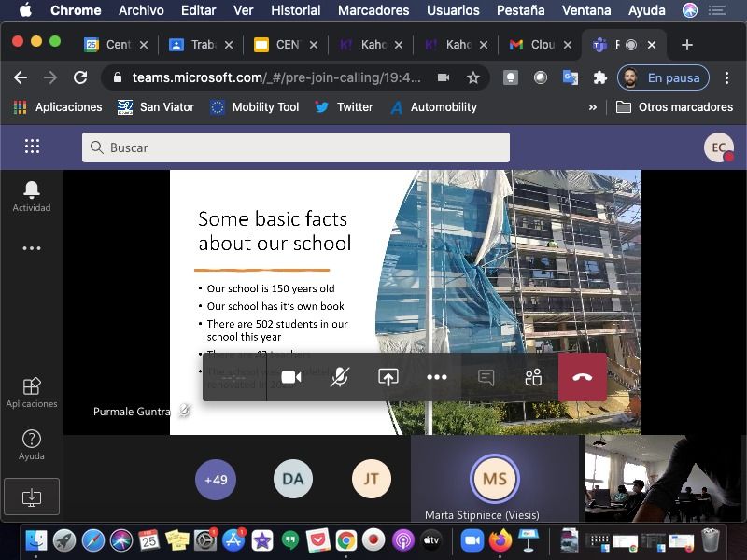Screen dimensions: 747x560
Task: Select DA participant avatar
Action: (x=293, y=479)
